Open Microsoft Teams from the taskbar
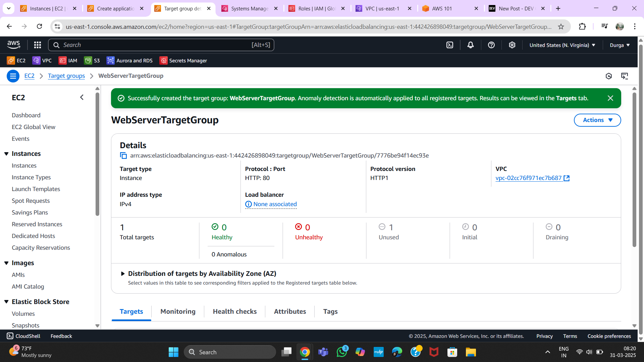 (323, 352)
